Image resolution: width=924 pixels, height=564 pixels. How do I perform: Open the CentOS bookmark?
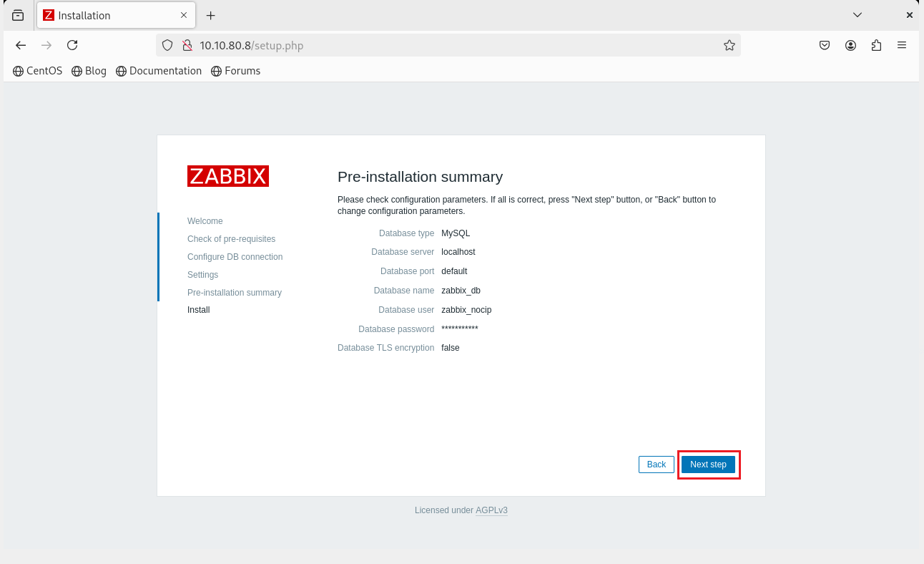pos(38,71)
